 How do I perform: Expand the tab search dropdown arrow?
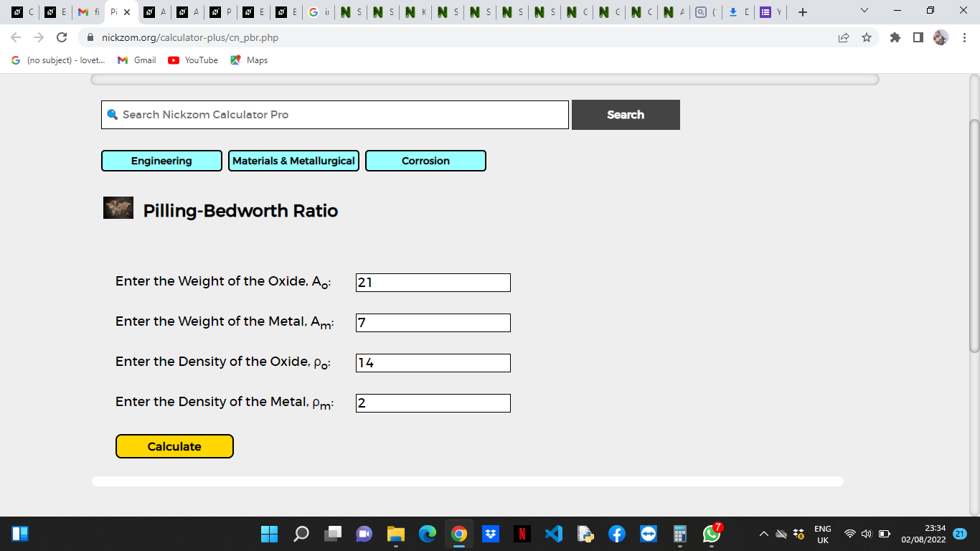point(864,11)
